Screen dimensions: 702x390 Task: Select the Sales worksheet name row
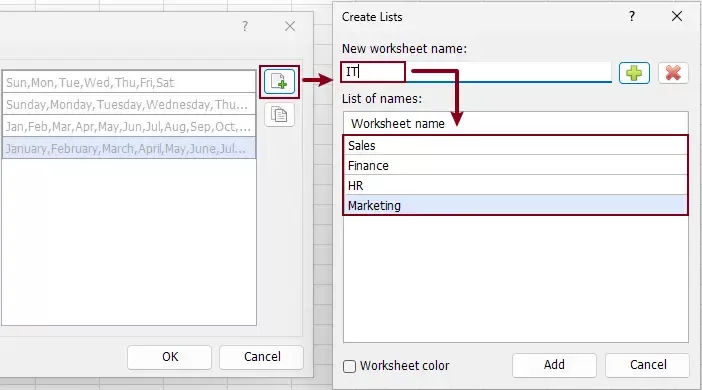tap(515, 146)
